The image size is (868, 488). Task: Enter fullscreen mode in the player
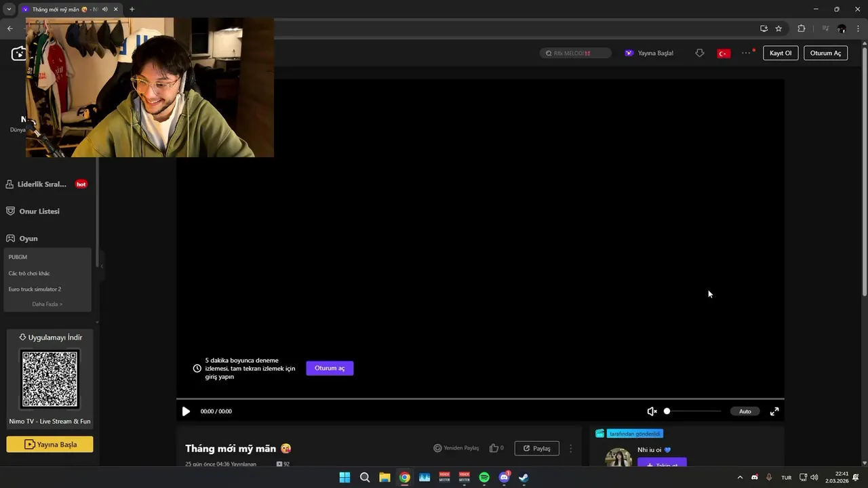(x=774, y=411)
